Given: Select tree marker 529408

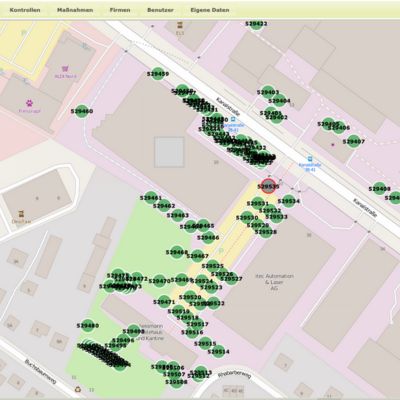Looking at the screenshot, I should click(x=380, y=189).
